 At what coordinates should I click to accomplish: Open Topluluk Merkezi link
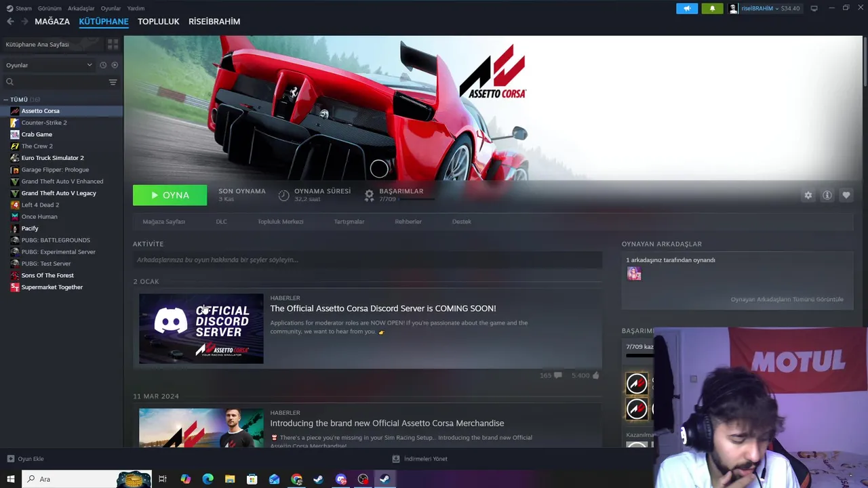point(280,222)
